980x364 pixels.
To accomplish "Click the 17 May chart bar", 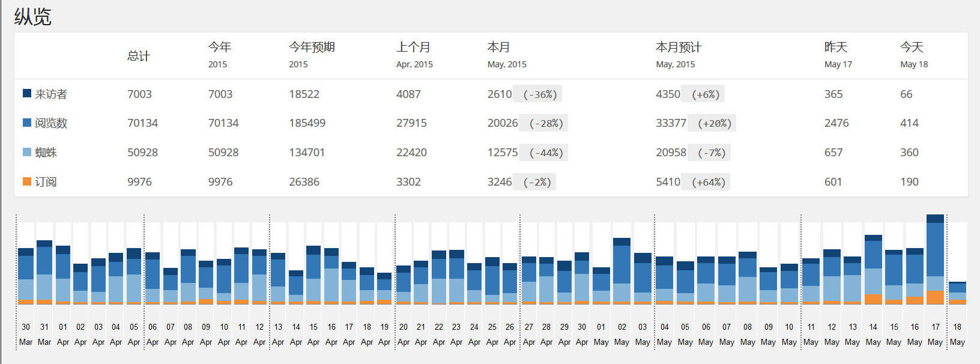I will click(935, 259).
